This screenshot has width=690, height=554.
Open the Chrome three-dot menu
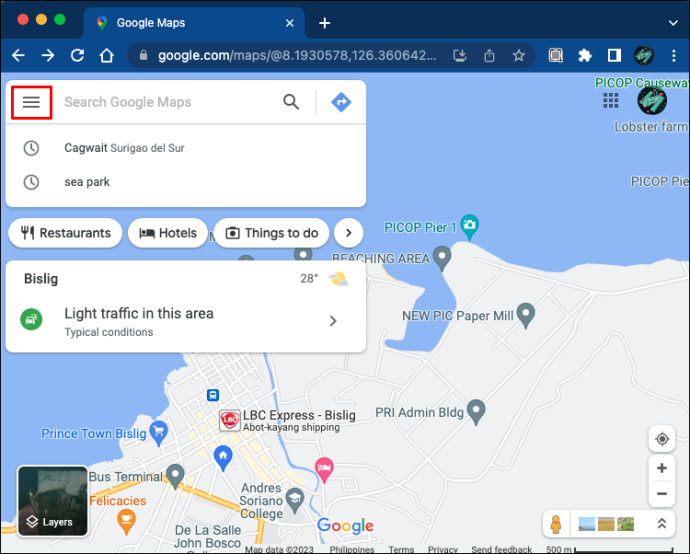674,55
